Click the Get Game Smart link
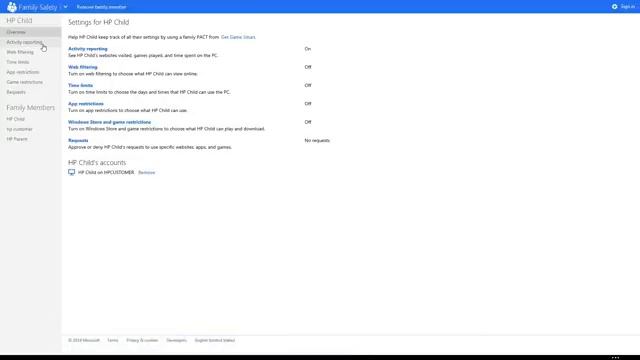Image resolution: width=640 pixels, height=360 pixels. tap(238, 37)
